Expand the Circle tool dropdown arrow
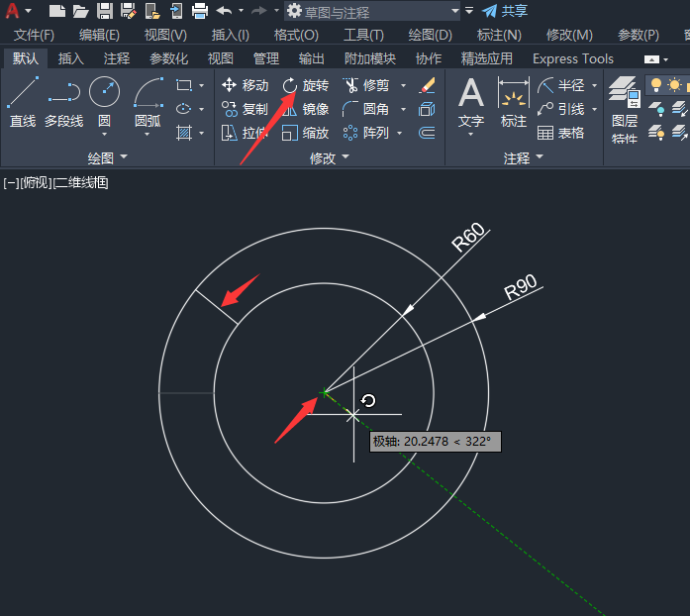The image size is (690, 616). pyautogui.click(x=104, y=135)
